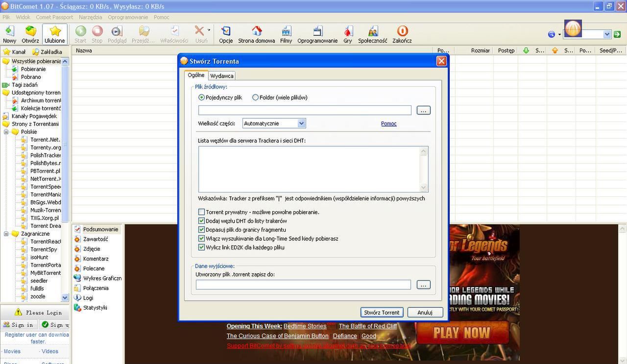Viewport: 627px width, 364px height.
Task: Click The Battle of Red Cliff link
Action: pos(368,326)
